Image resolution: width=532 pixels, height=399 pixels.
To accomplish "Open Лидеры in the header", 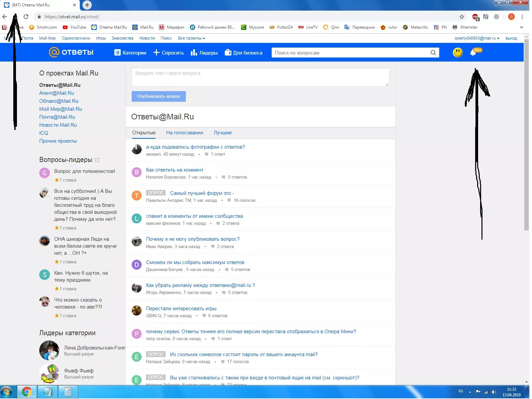I will (x=204, y=53).
